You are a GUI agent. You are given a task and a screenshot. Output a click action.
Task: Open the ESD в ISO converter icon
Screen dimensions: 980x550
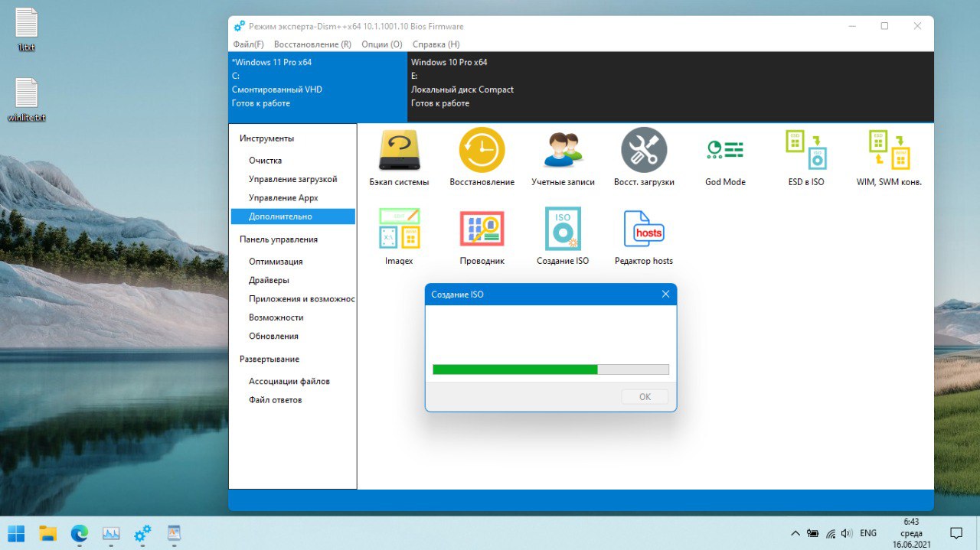pos(806,150)
